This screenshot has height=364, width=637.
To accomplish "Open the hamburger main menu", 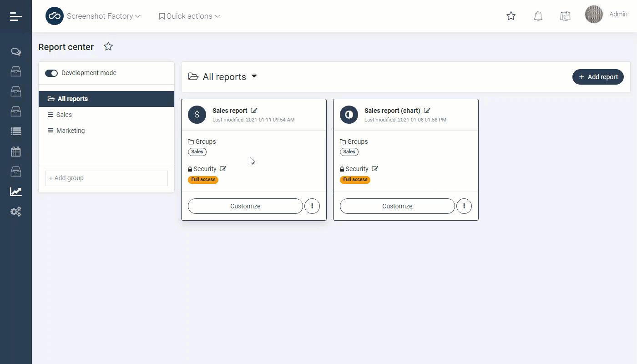I will coord(15,16).
